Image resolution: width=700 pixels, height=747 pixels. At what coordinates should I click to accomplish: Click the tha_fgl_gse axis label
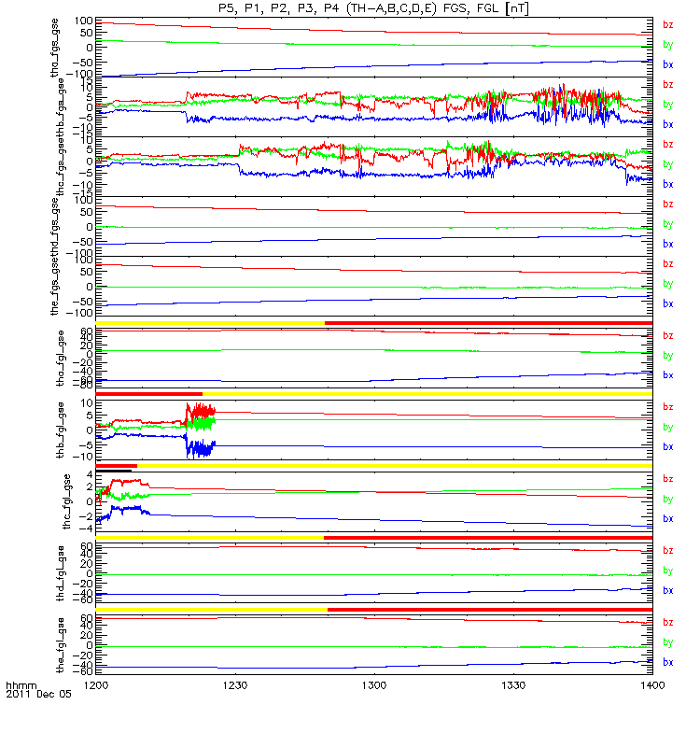point(60,359)
